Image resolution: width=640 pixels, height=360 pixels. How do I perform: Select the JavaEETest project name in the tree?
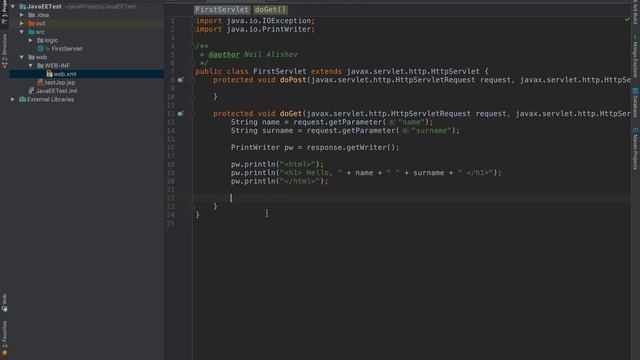point(44,7)
